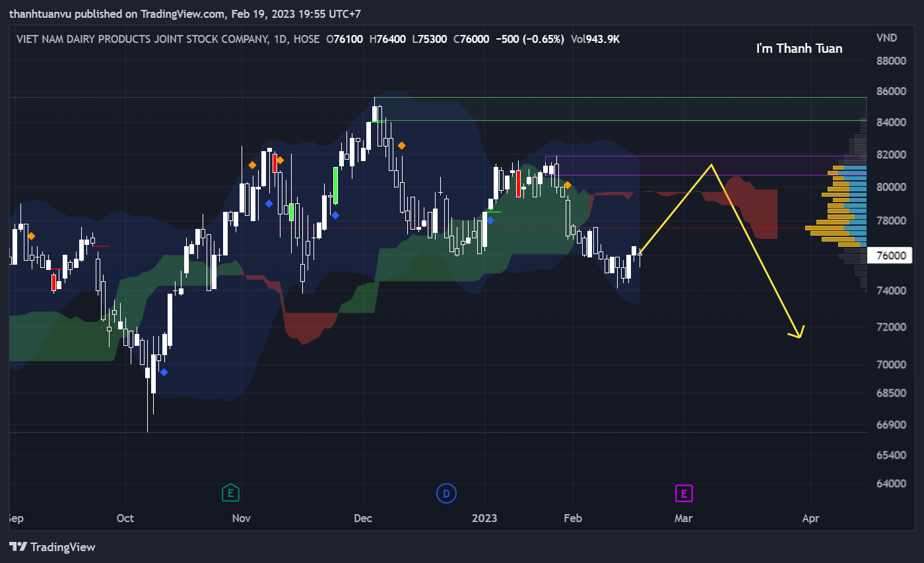The width and height of the screenshot is (924, 563).
Task: Click the 65400 price axis label
Action: (890, 455)
